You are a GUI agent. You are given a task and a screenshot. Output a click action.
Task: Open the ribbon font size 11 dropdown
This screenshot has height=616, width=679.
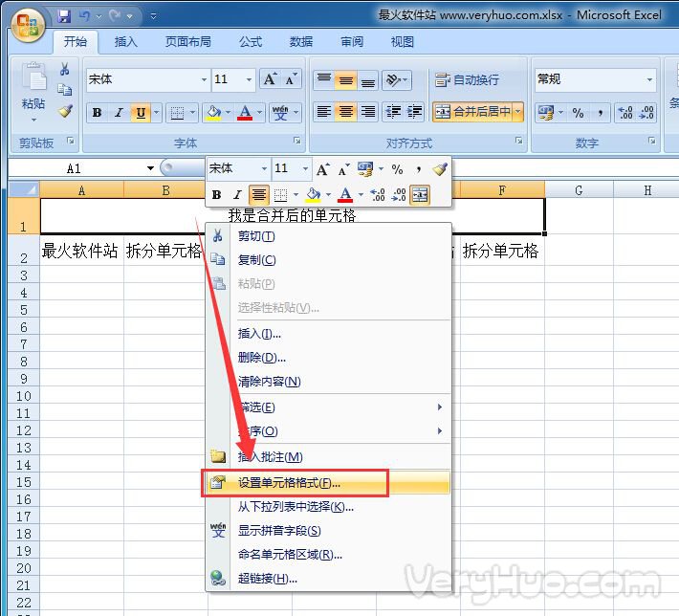click(249, 79)
